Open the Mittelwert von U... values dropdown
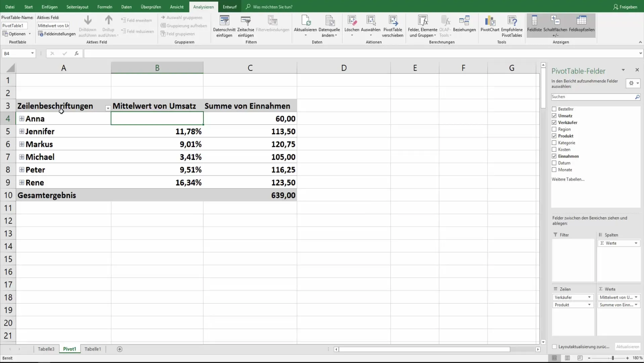Screen dimensions: 644x363 pyautogui.click(x=636, y=297)
